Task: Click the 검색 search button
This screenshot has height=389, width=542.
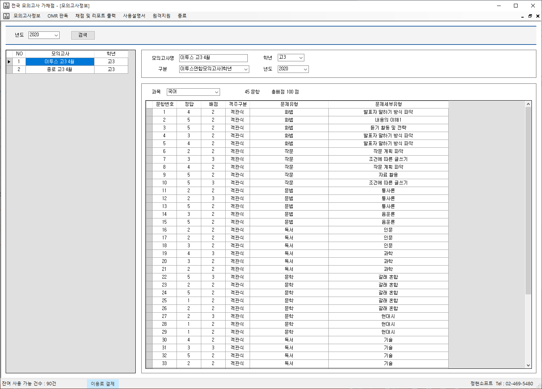Action: click(x=83, y=35)
